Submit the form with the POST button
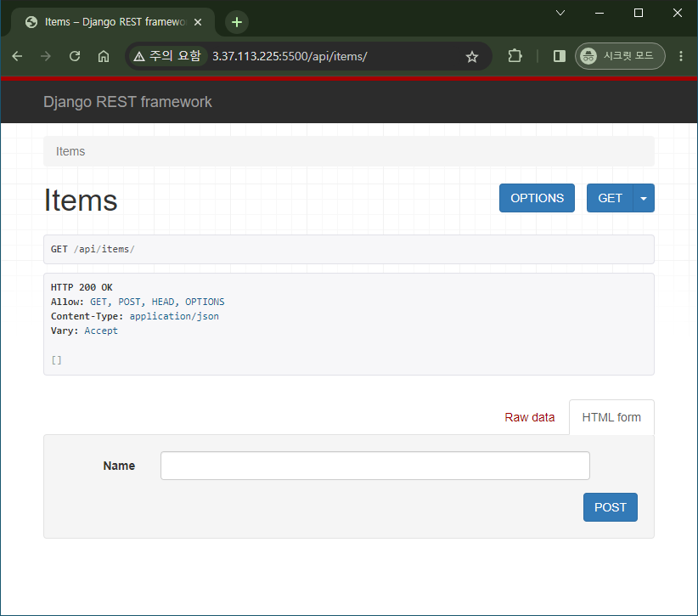 coord(611,507)
